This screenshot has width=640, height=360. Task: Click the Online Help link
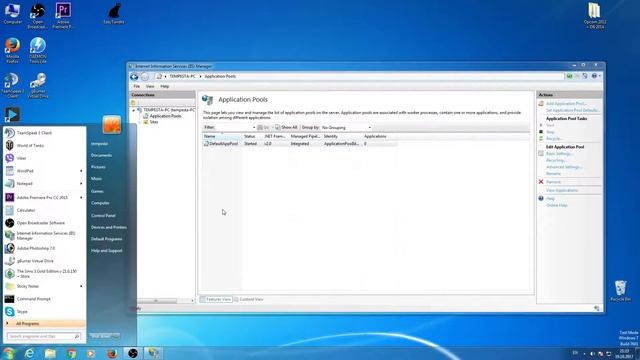pos(557,205)
